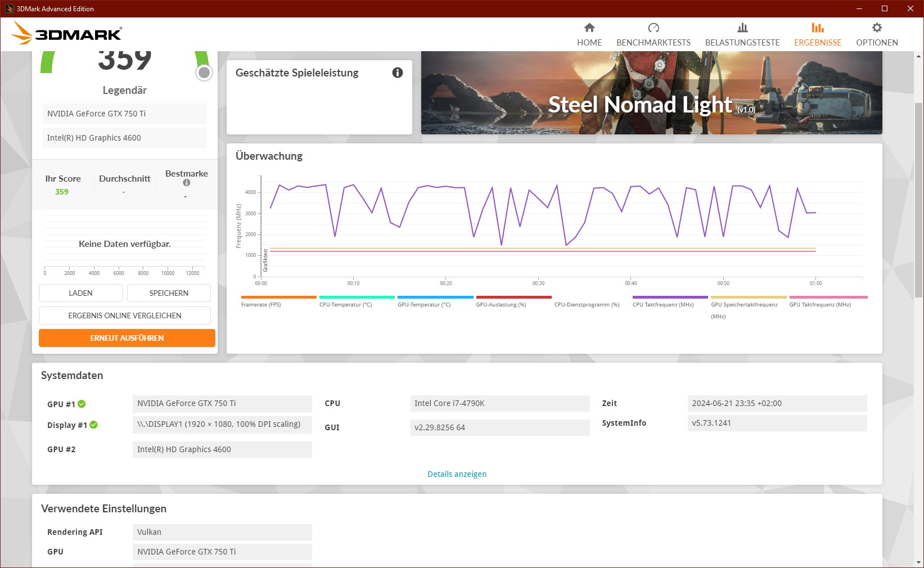Click the NVIDIA GeForce GTX 750 Ti score field
The height and width of the screenshot is (568, 924).
pos(125,114)
